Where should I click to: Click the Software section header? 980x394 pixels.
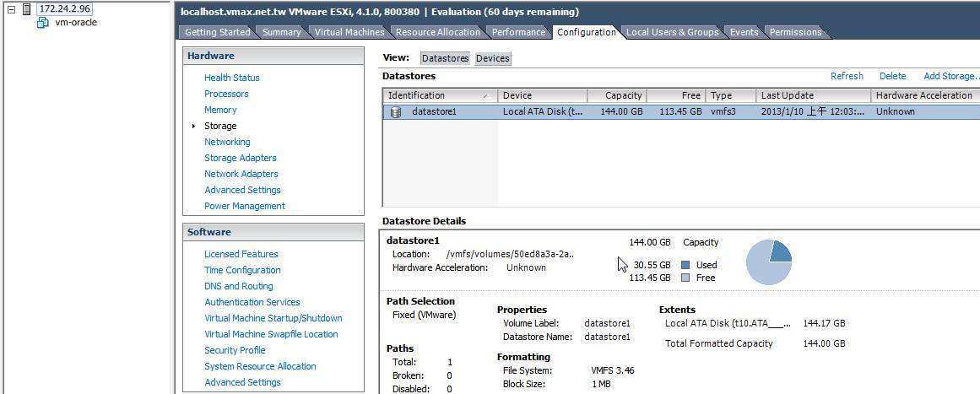(x=273, y=232)
